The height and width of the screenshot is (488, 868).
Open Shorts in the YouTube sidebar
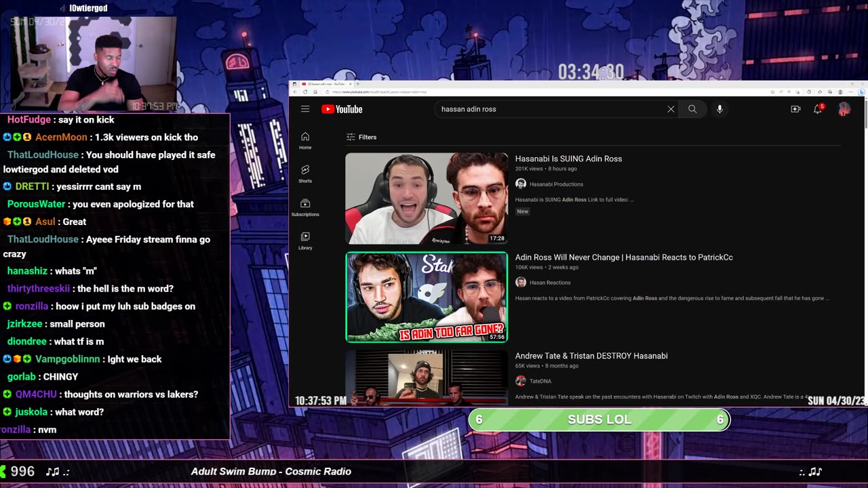[305, 174]
